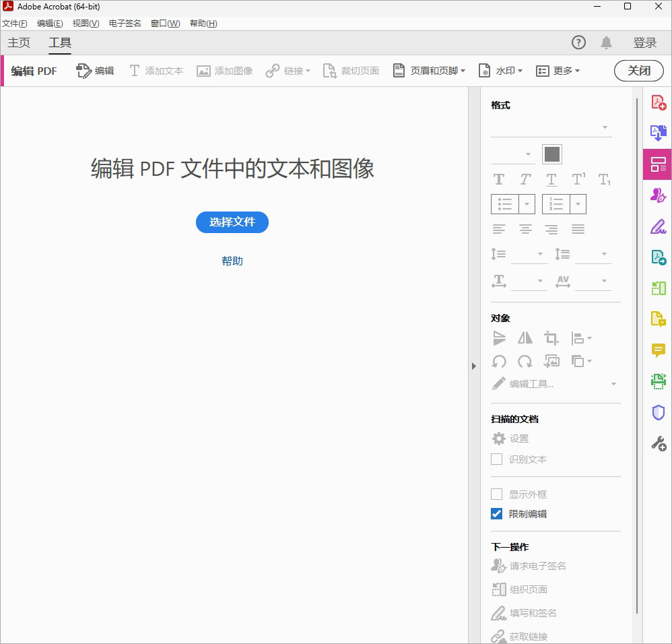
Task: Enable the 显示外框 checkbox
Action: (497, 494)
